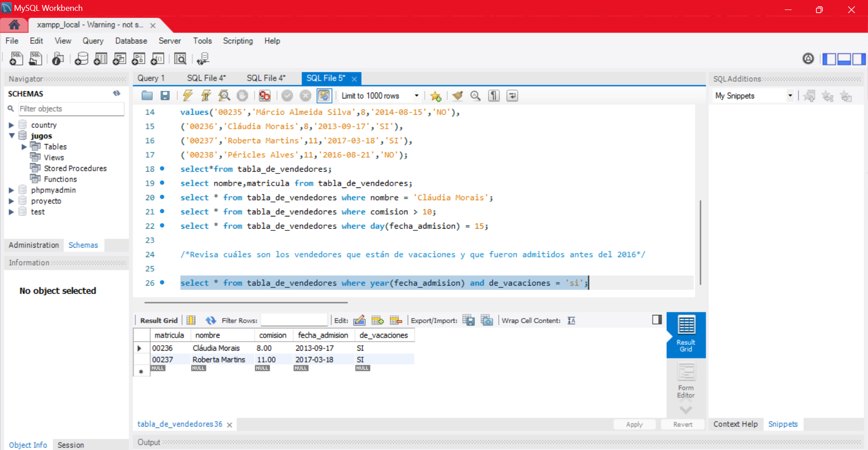Execute statement under cursor icon
This screenshot has width=868, height=450.
pyautogui.click(x=206, y=95)
